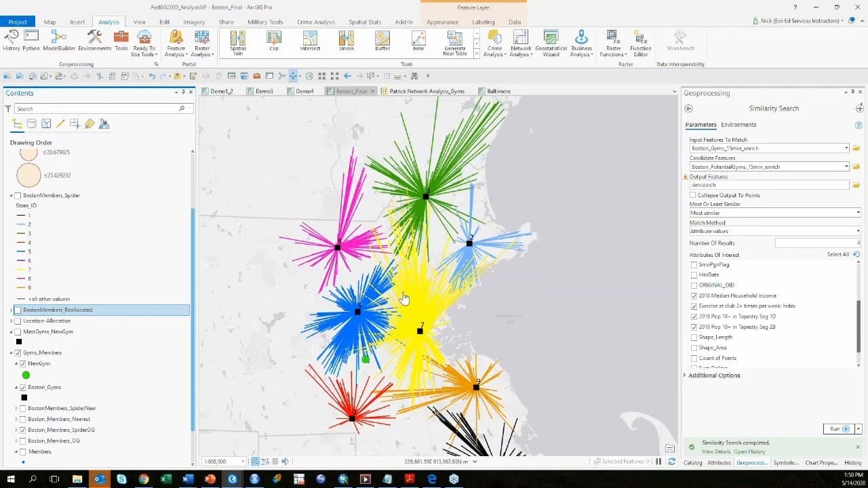Run the Similarity Search tool
The width and height of the screenshot is (868, 488).
pos(838,429)
